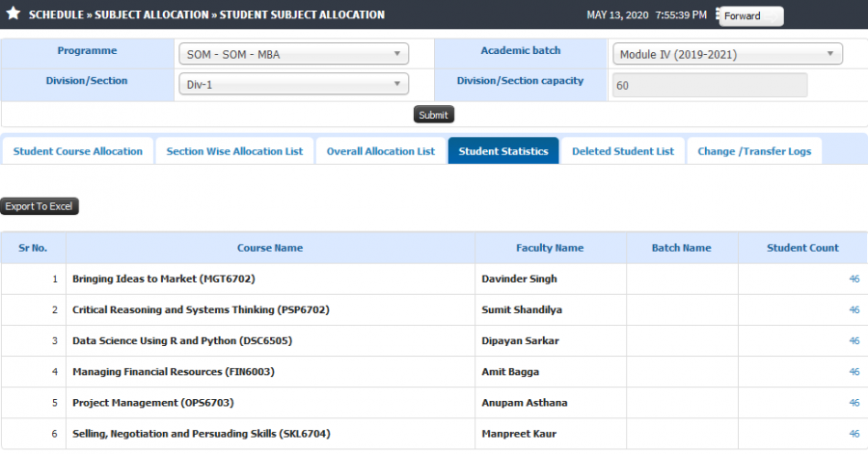
Task: Click faculty name Manpreet Kaur
Action: [519, 434]
